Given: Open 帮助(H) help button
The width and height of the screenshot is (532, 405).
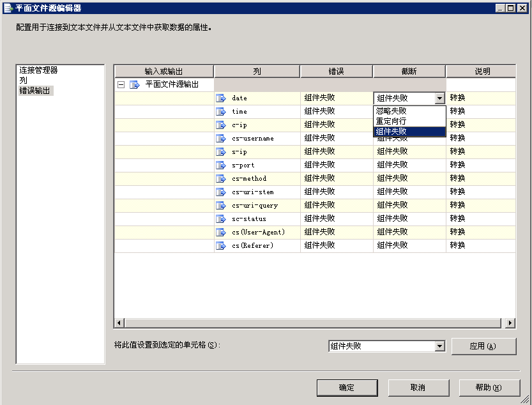Looking at the screenshot, I should click(x=489, y=388).
